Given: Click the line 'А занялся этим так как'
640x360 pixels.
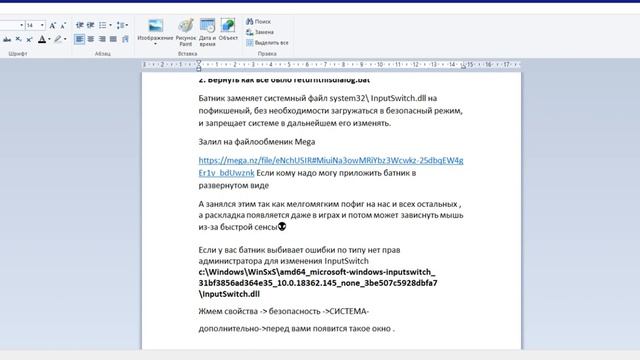Looking at the screenshot, I should pos(330,204).
